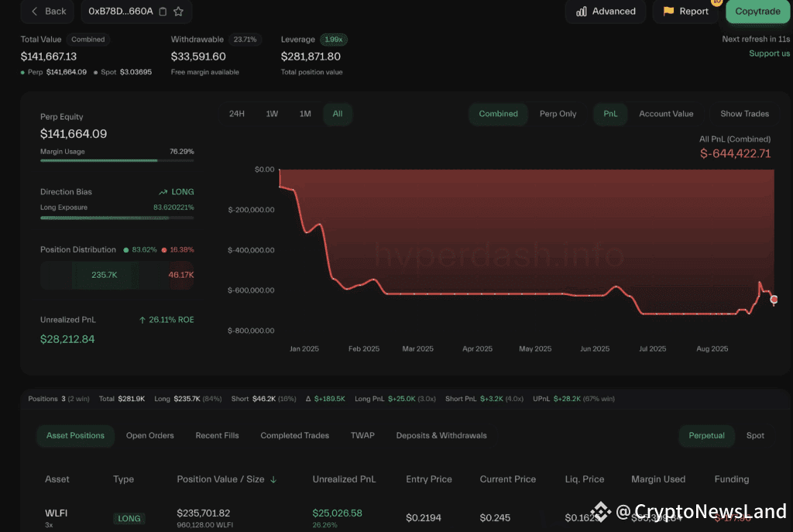Screen dimensions: 793x532
Task: Select the 24H time range
Action: tap(237, 114)
